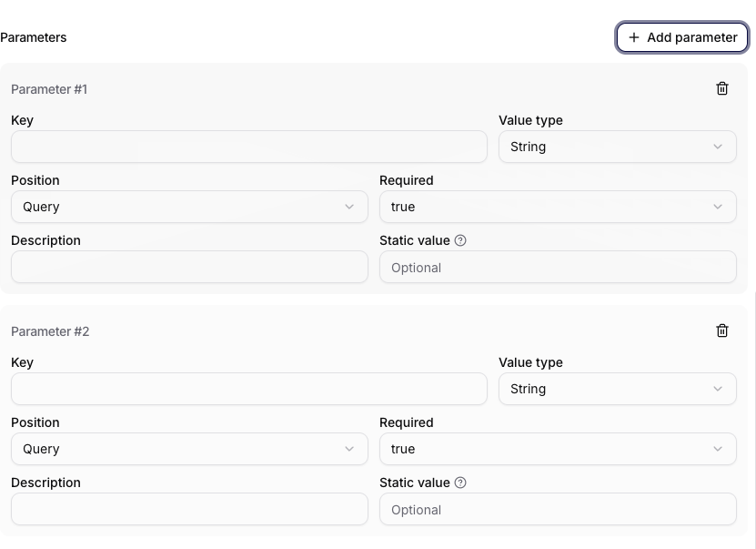
Task: Click the chevron on Parameter #2 Required field
Action: [x=718, y=449]
